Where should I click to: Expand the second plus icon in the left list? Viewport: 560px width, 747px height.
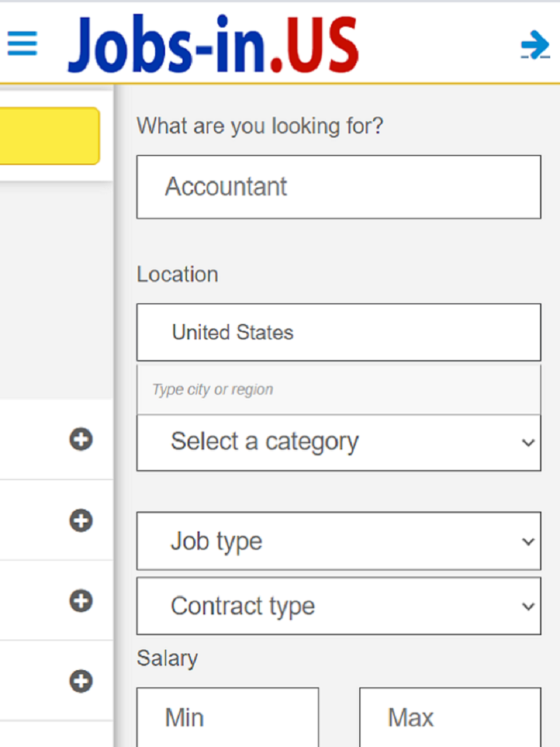[x=81, y=520]
